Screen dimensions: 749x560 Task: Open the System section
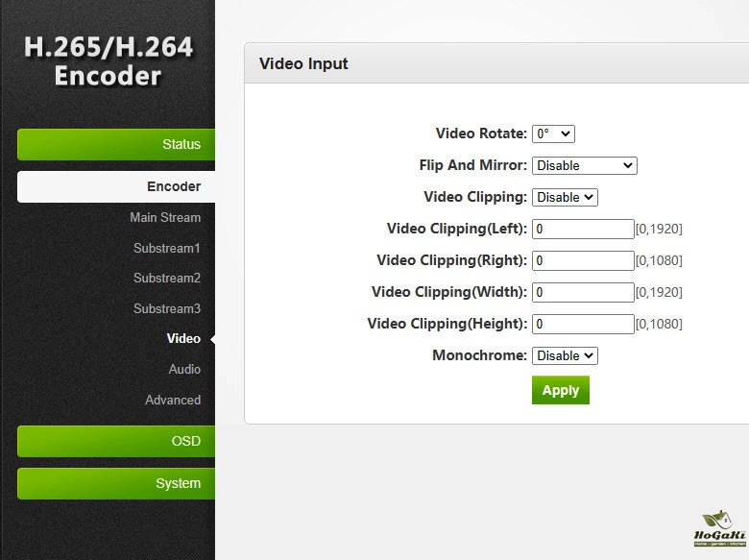pyautogui.click(x=116, y=483)
